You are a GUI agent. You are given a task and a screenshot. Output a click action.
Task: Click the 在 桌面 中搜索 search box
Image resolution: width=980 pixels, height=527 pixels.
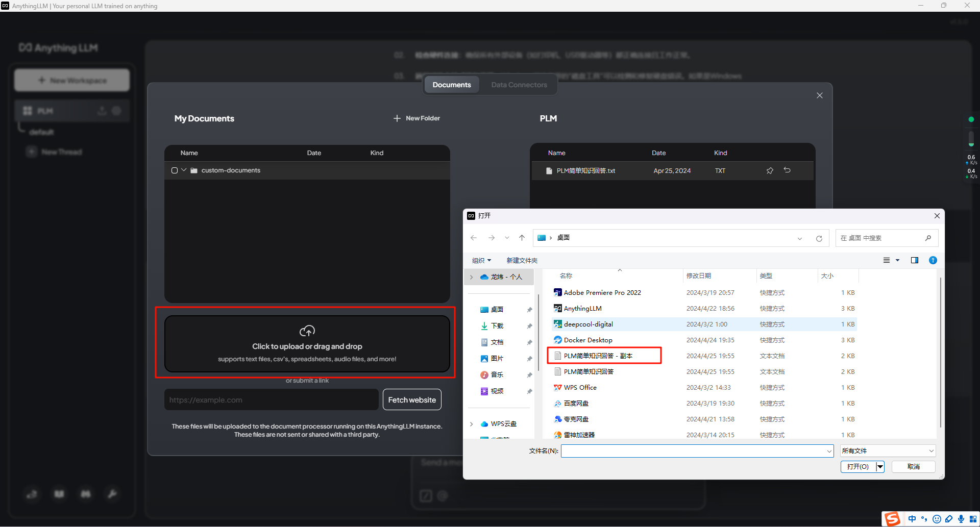coord(887,238)
